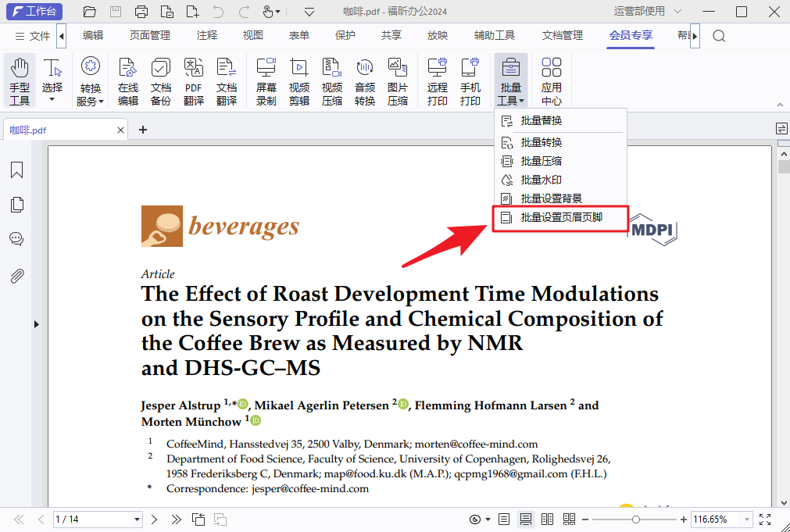The height and width of the screenshot is (532, 790).
Task: Select the Hand tool (手型工具)
Action: [x=19, y=80]
